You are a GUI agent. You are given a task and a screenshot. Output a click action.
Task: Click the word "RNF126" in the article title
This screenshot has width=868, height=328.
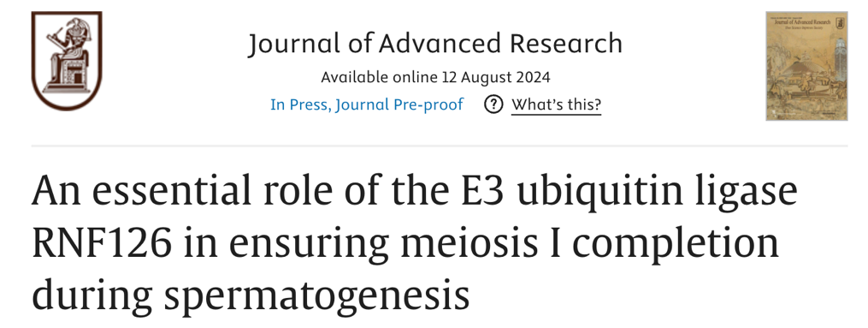point(101,243)
